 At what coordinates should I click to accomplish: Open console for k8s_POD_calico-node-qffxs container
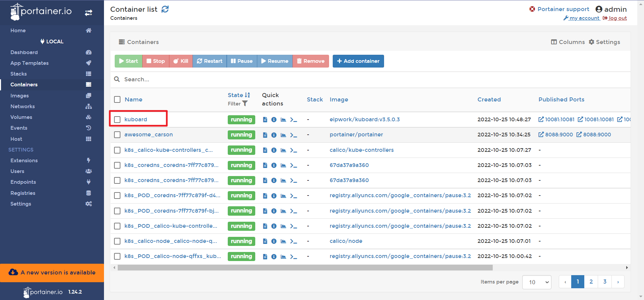[x=293, y=256]
